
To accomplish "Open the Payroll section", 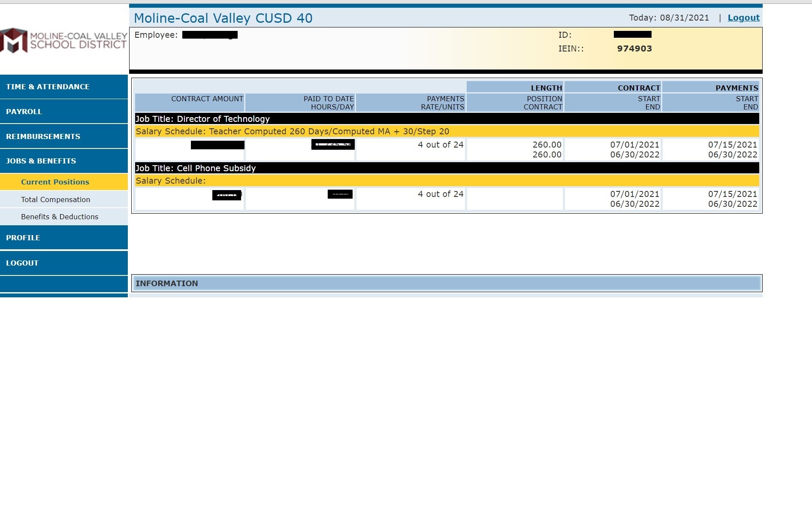I will (x=24, y=112).
